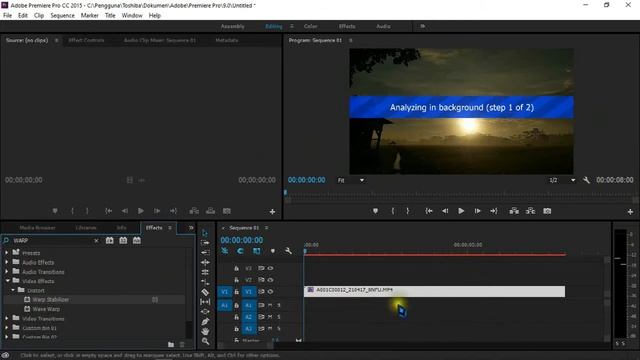Viewport: 640px width, 360px height.
Task: Toggle V1 track output eye
Action: coord(270,291)
